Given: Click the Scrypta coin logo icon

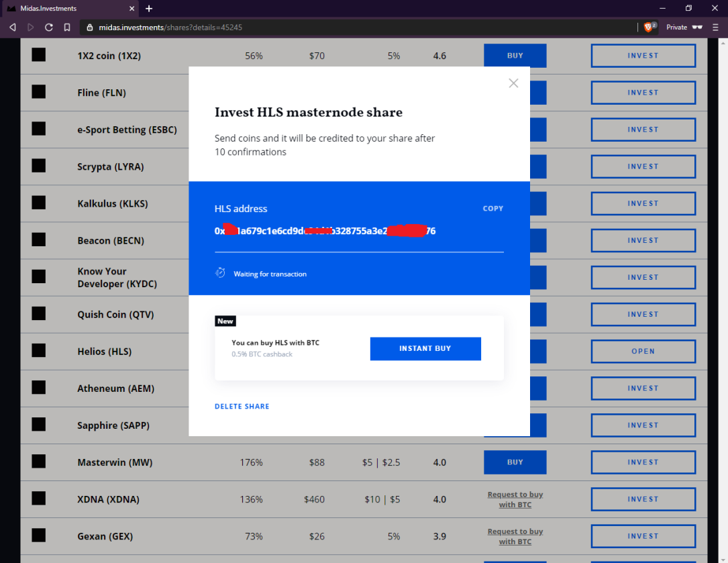Looking at the screenshot, I should [x=38, y=165].
